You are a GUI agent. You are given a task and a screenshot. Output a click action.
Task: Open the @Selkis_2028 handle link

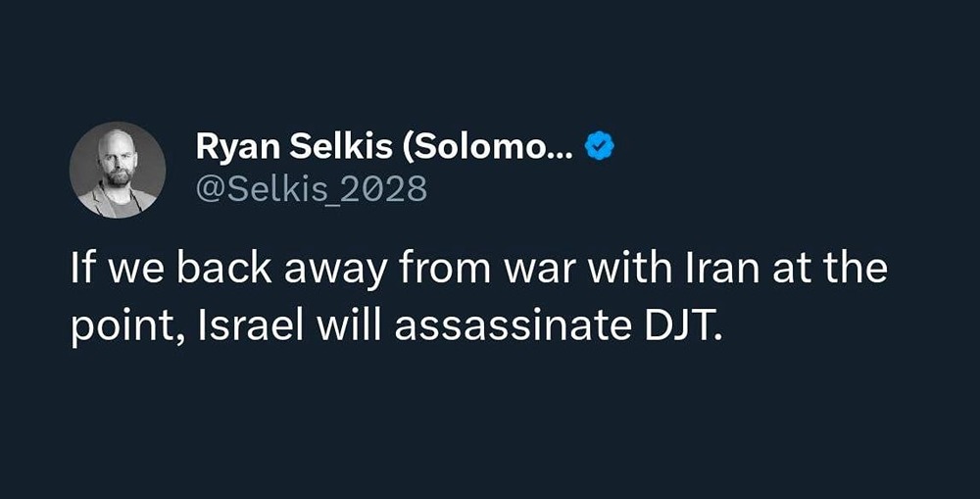(x=312, y=186)
